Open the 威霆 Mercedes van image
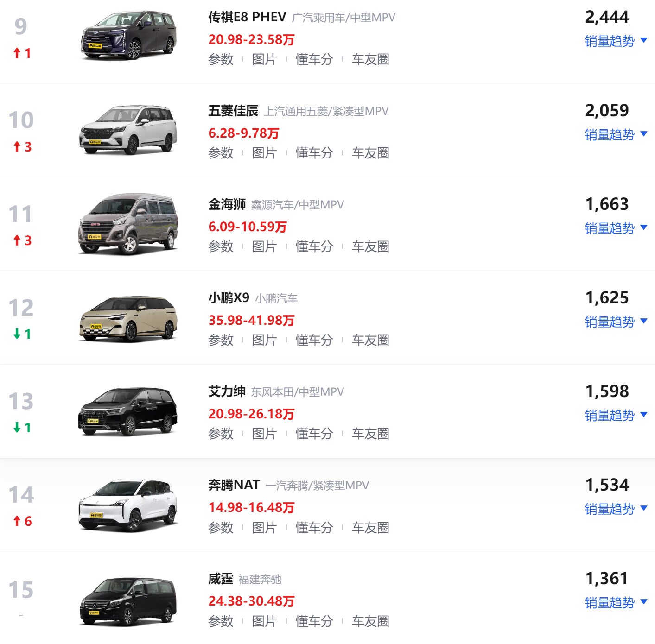The image size is (655, 644). pyautogui.click(x=128, y=601)
